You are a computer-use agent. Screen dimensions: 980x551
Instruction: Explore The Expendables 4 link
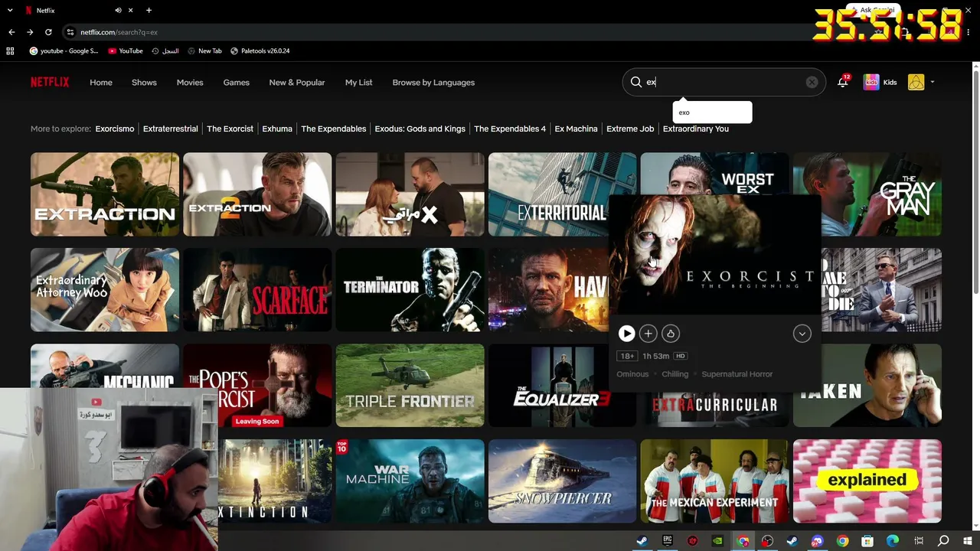(510, 129)
